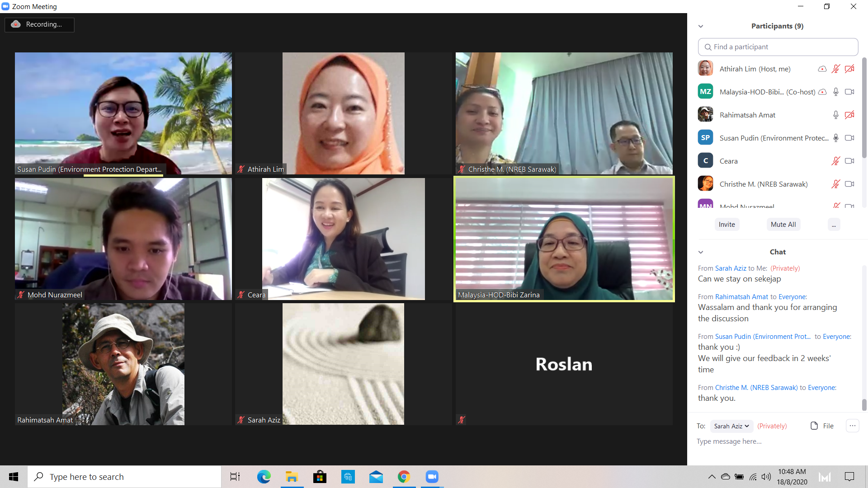Click muted mic icon on Sarah Aziz tile
Image resolution: width=868 pixels, height=488 pixels.
(x=241, y=420)
